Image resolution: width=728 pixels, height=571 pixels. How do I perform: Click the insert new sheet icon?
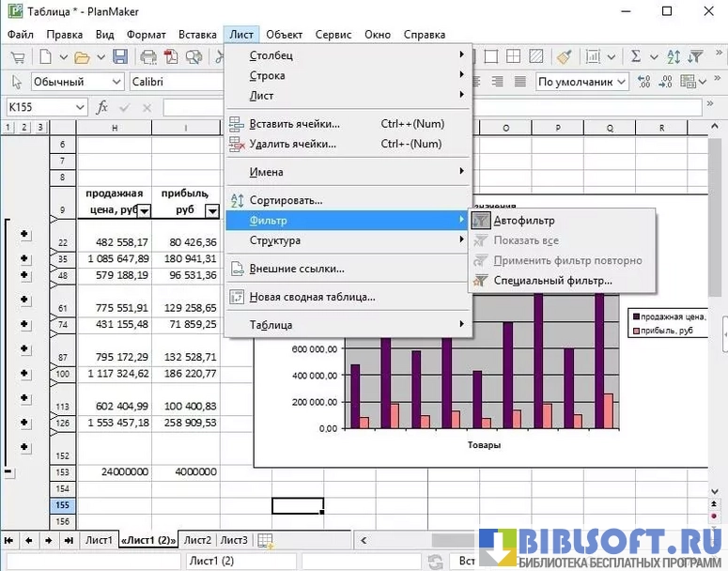pyautogui.click(x=266, y=540)
